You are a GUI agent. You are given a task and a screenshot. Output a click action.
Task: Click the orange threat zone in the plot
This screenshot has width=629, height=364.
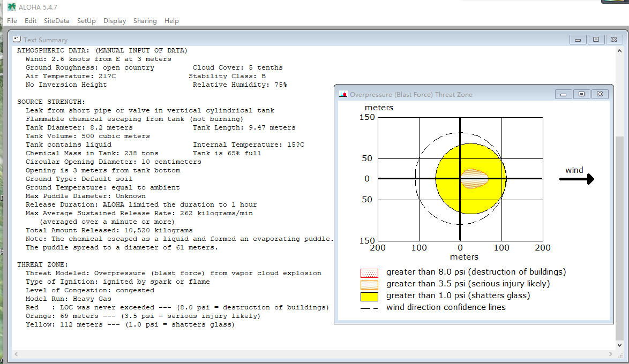click(x=475, y=179)
